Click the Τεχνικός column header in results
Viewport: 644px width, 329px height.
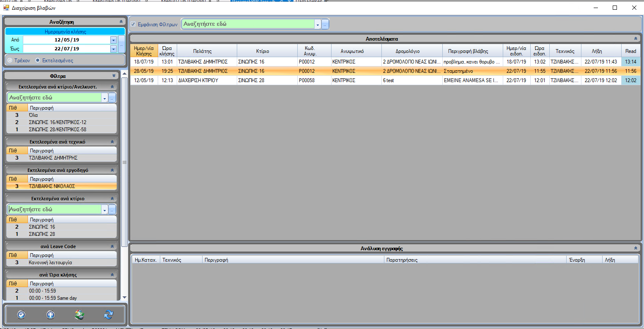click(565, 51)
